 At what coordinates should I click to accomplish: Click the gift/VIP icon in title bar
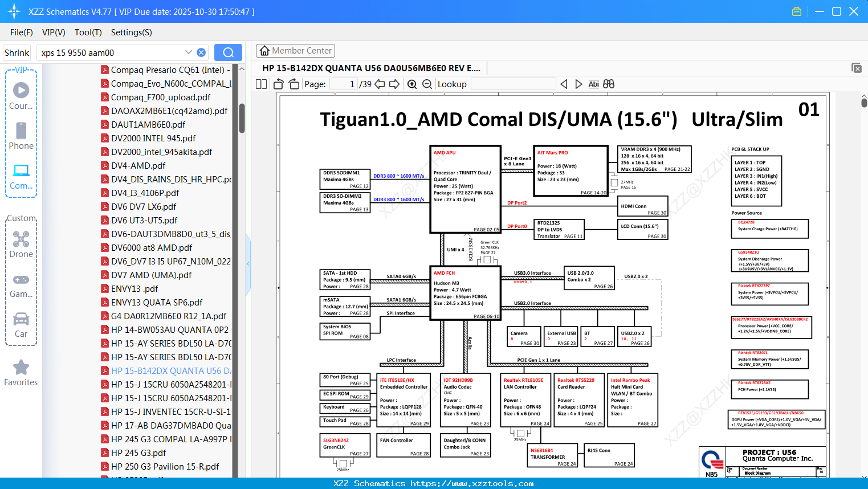pos(797,11)
